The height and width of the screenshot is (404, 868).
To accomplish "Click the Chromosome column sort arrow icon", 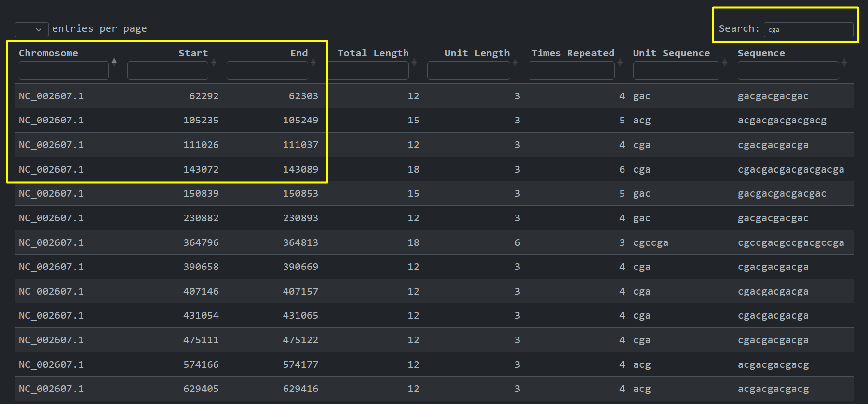I will (114, 61).
